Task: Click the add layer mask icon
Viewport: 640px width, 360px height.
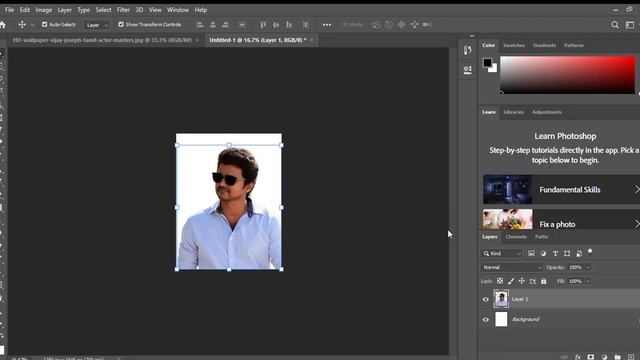Action: 591,357
